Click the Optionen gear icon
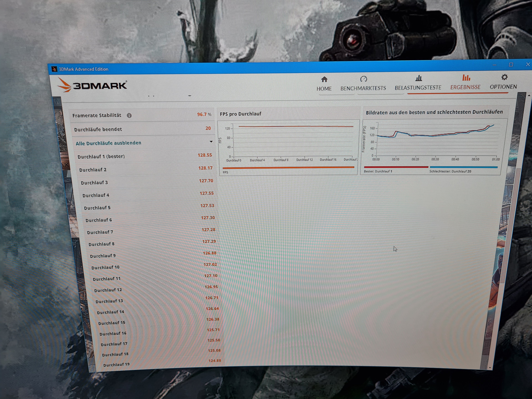 [x=504, y=77]
